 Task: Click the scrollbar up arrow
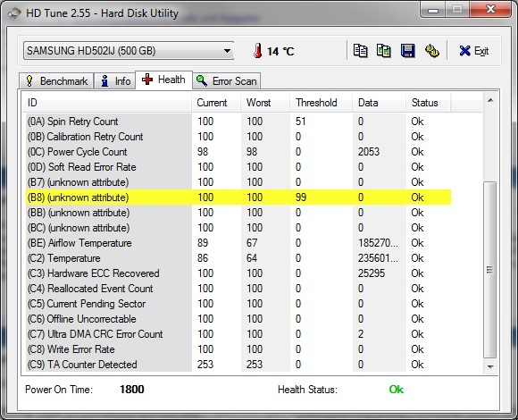tap(490, 100)
